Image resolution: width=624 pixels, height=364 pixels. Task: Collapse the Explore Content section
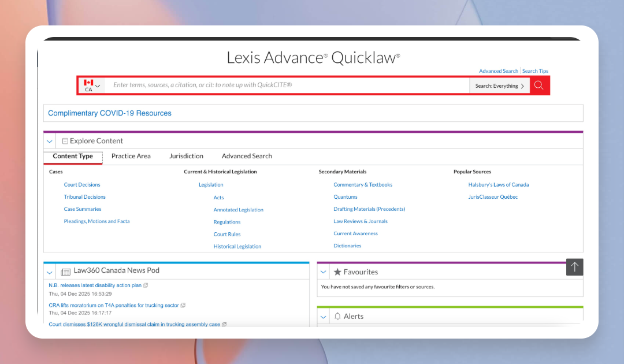click(x=50, y=141)
